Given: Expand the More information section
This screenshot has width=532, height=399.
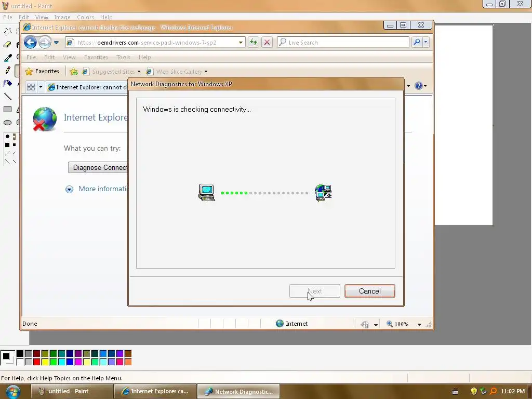Looking at the screenshot, I should coord(69,189).
